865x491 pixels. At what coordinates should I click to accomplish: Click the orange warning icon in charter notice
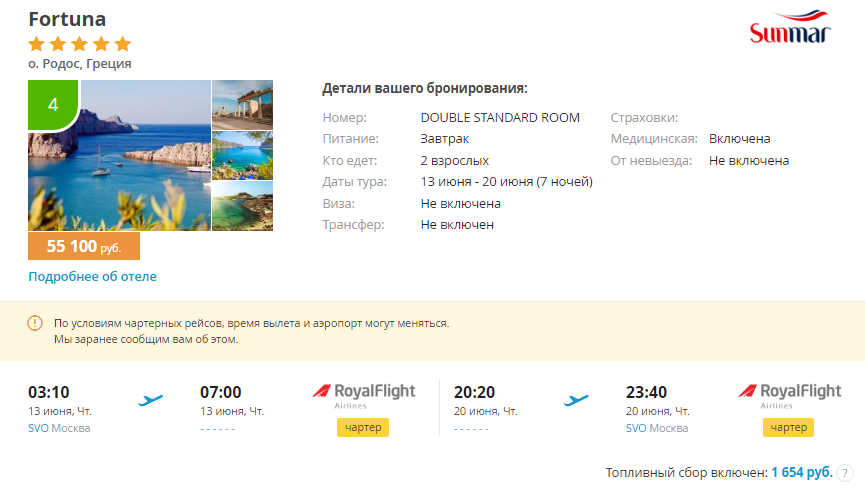[x=35, y=323]
